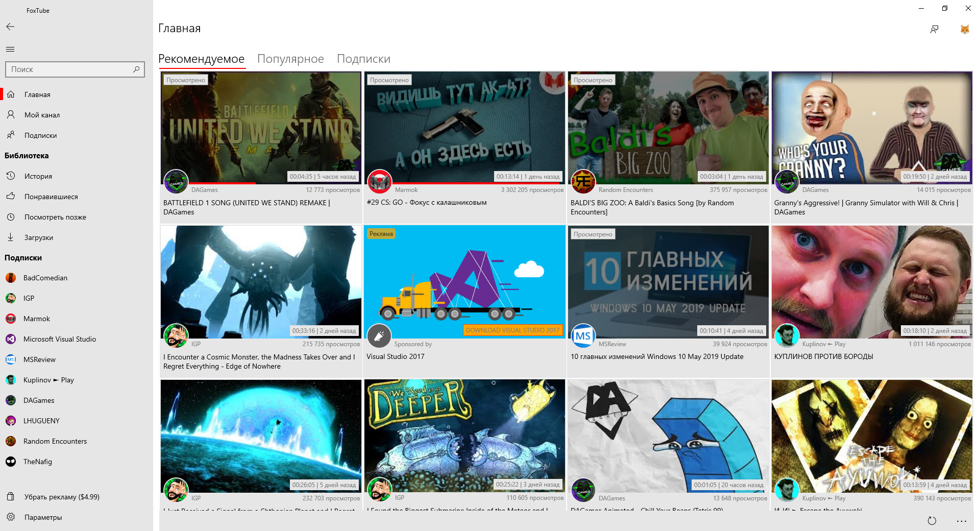Open the Baldi's Big Zoo video thumbnail
Image resolution: width=980 pixels, height=531 pixels.
pyautogui.click(x=668, y=127)
